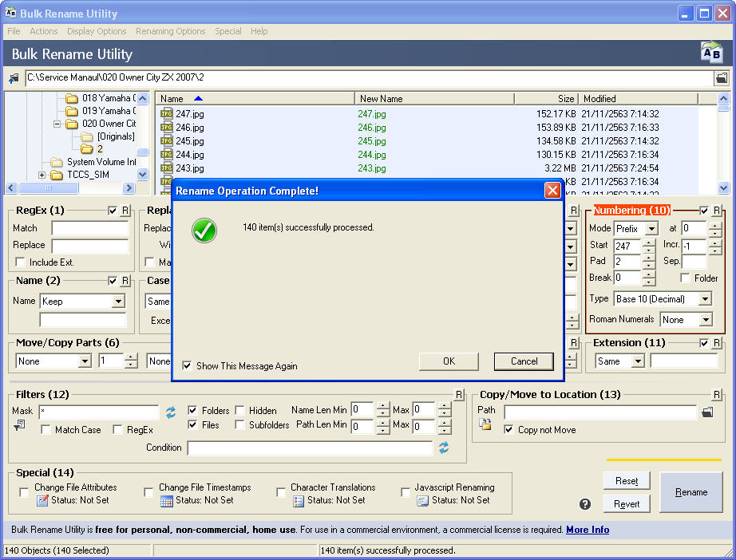Click the JPG icon of 245.jpg
736x560 pixels.
(x=167, y=140)
